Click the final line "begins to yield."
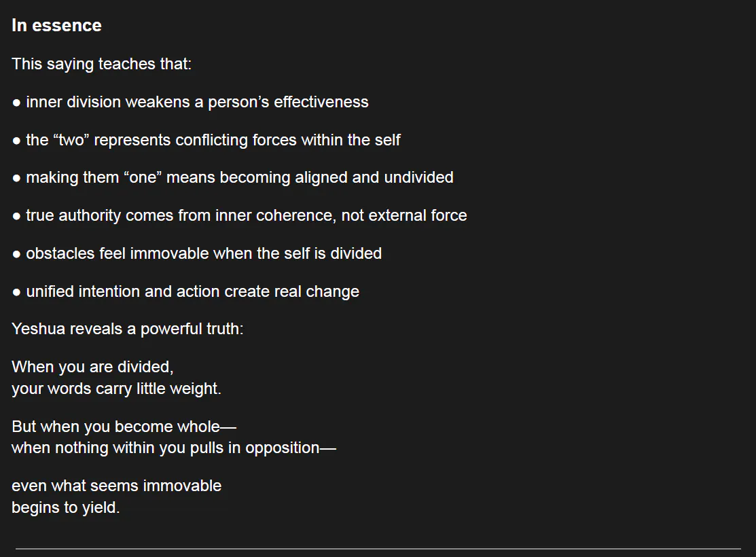The width and height of the screenshot is (756, 557). pos(65,508)
